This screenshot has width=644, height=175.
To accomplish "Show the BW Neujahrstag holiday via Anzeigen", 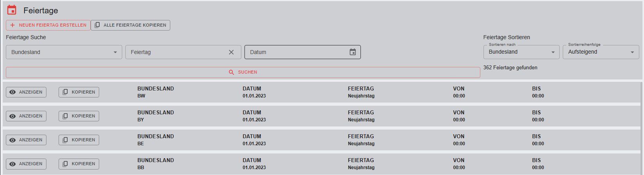I will 26,92.
